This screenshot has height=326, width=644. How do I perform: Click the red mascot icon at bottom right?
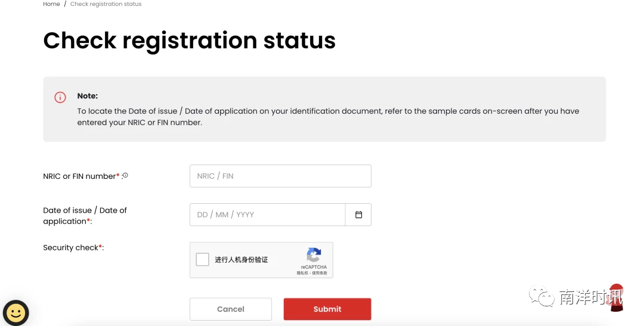pyautogui.click(x=616, y=297)
